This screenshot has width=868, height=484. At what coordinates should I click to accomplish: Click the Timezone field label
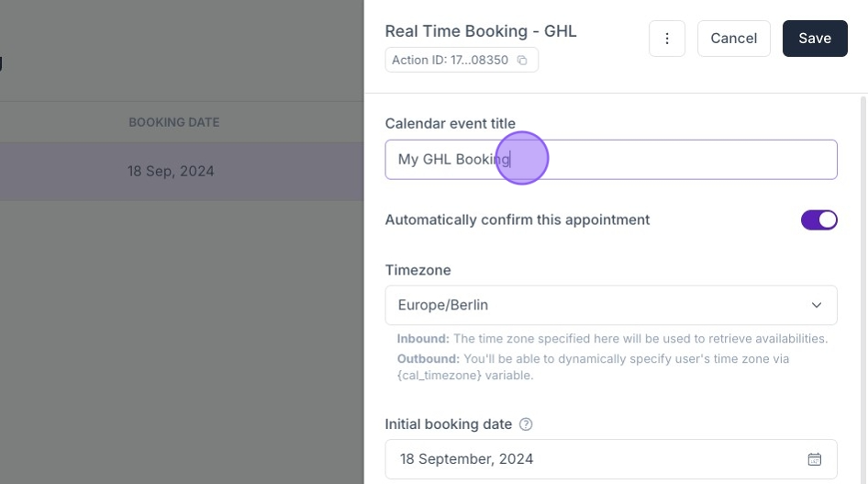pyautogui.click(x=417, y=270)
